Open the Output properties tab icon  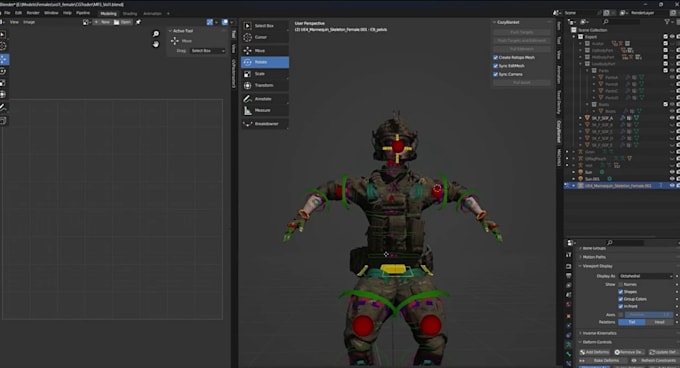569,276
